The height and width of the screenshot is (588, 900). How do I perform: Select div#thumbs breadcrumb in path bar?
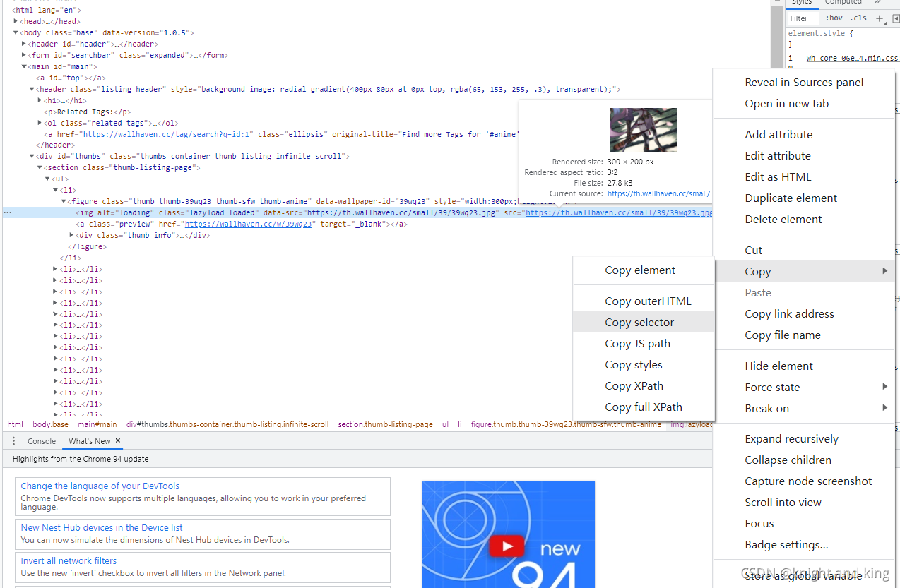(x=227, y=424)
